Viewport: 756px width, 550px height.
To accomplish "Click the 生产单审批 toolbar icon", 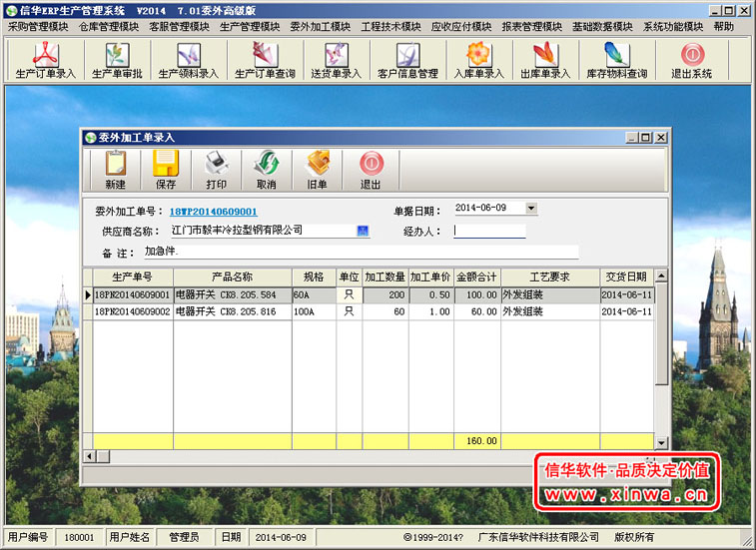I will [117, 61].
